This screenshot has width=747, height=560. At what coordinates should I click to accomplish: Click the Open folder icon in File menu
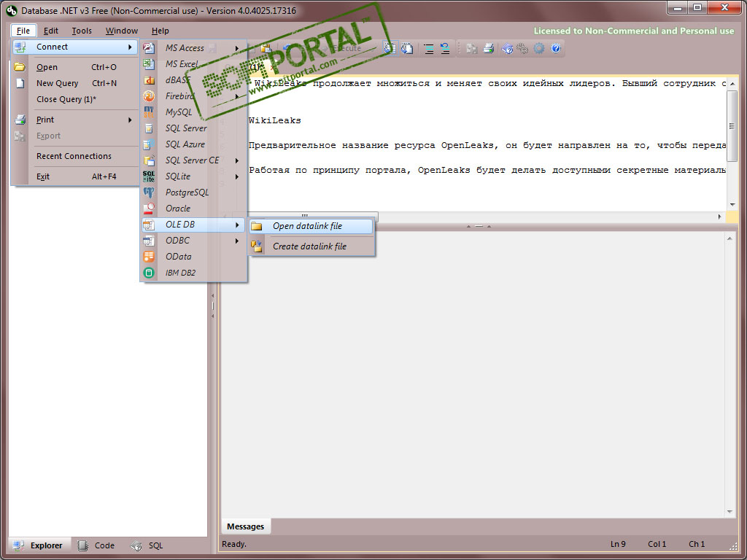point(19,67)
